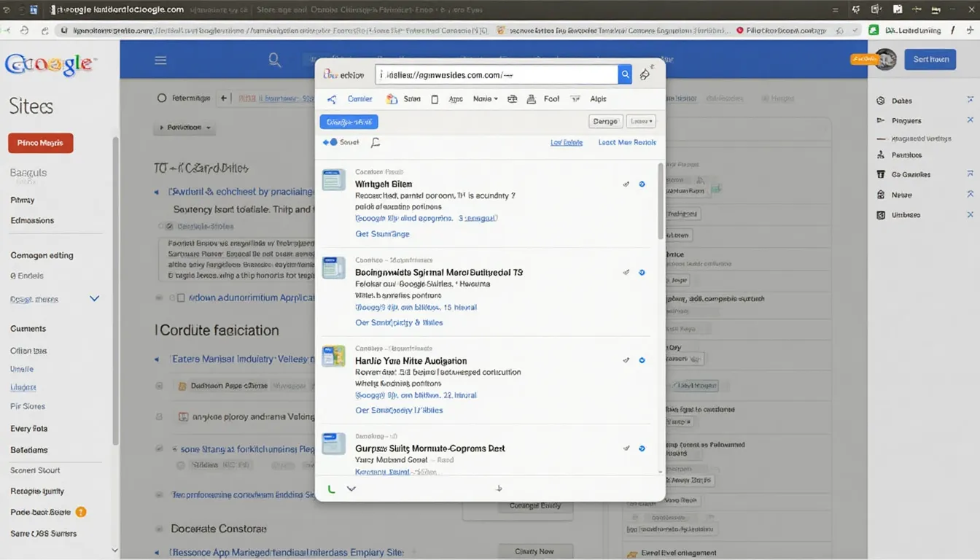Open the Padlcioon dropdown in main page

tap(184, 128)
